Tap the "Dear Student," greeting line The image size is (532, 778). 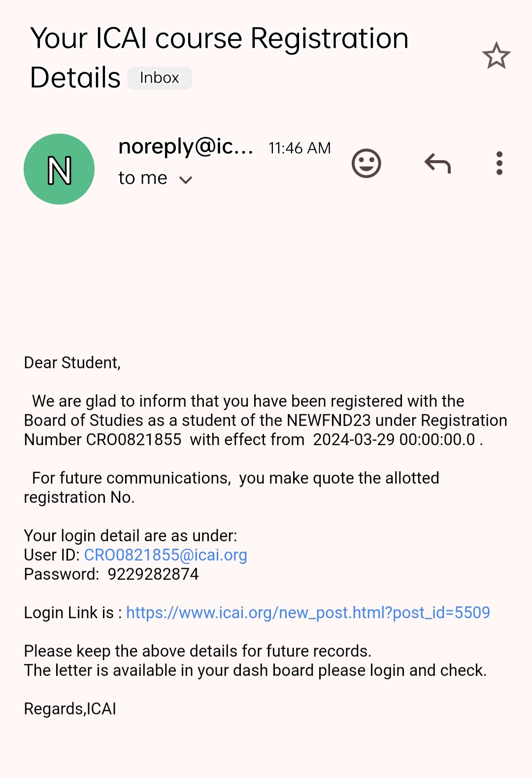72,363
